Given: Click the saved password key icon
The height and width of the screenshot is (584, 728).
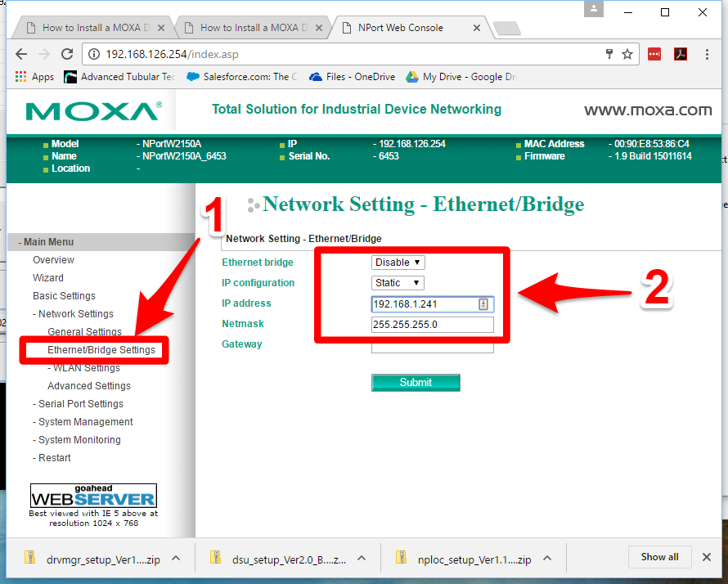Looking at the screenshot, I should click(609, 54).
